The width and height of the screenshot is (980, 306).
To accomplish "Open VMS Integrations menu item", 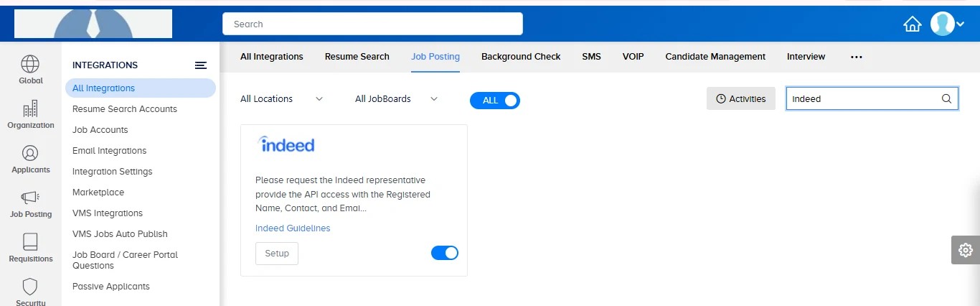I will [108, 213].
